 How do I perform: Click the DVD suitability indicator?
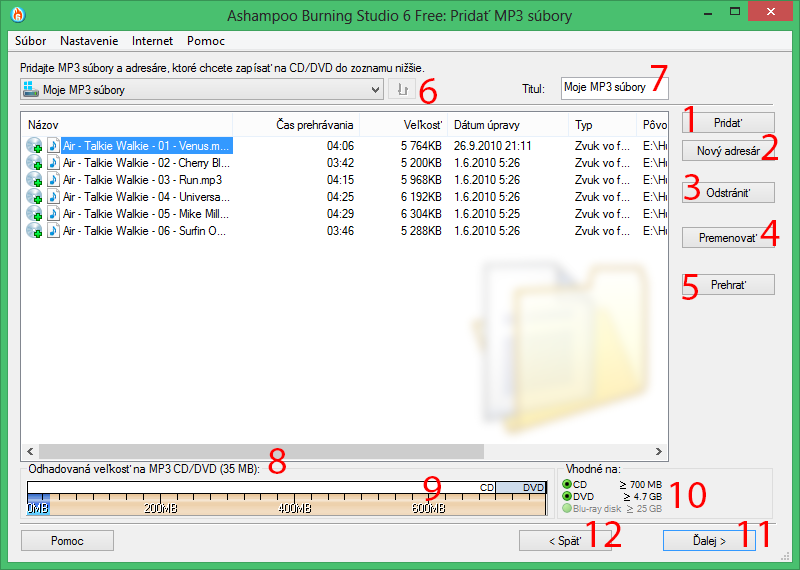tap(566, 497)
